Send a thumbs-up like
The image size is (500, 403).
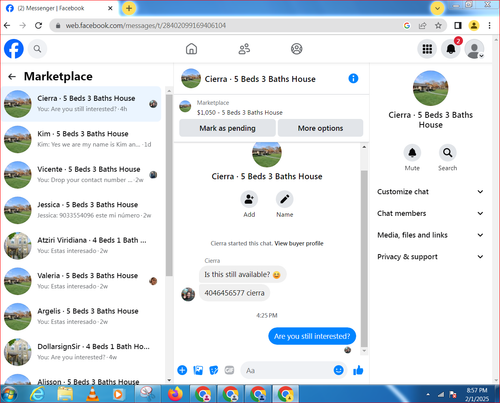[x=358, y=370]
